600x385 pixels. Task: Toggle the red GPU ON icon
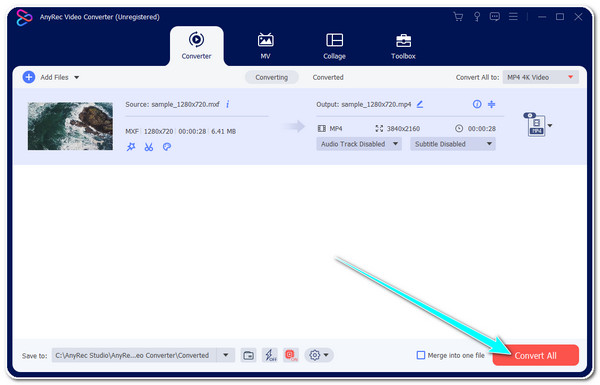pyautogui.click(x=291, y=356)
